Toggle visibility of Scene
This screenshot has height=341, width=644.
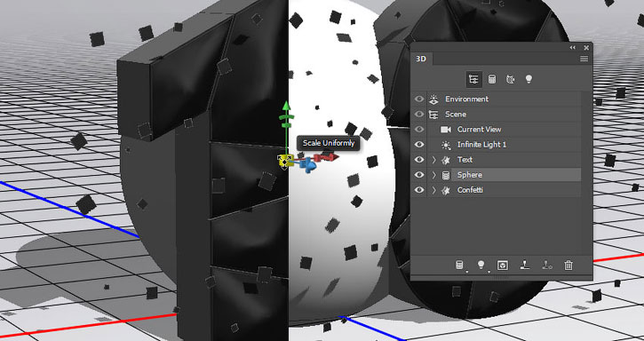click(419, 115)
